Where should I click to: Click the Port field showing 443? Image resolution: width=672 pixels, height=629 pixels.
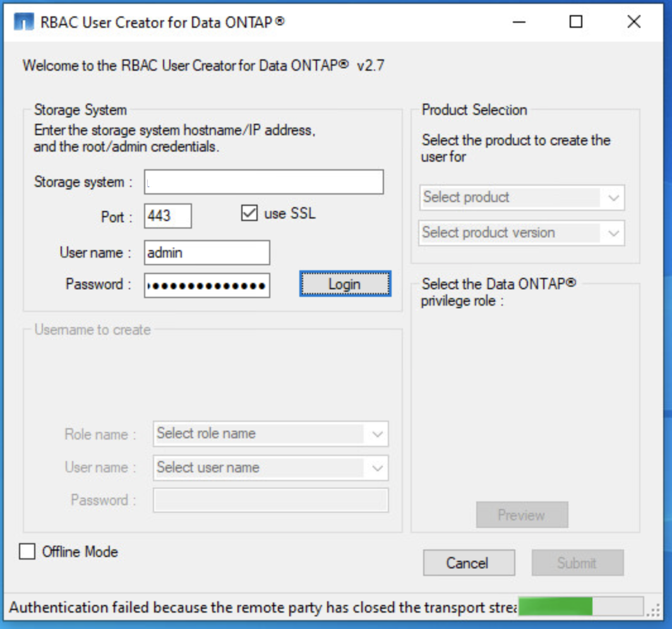pyautogui.click(x=167, y=216)
